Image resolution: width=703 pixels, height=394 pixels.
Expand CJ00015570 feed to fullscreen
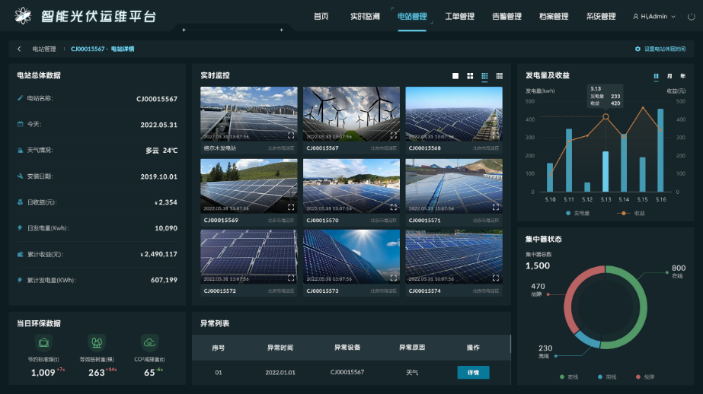pyautogui.click(x=393, y=207)
